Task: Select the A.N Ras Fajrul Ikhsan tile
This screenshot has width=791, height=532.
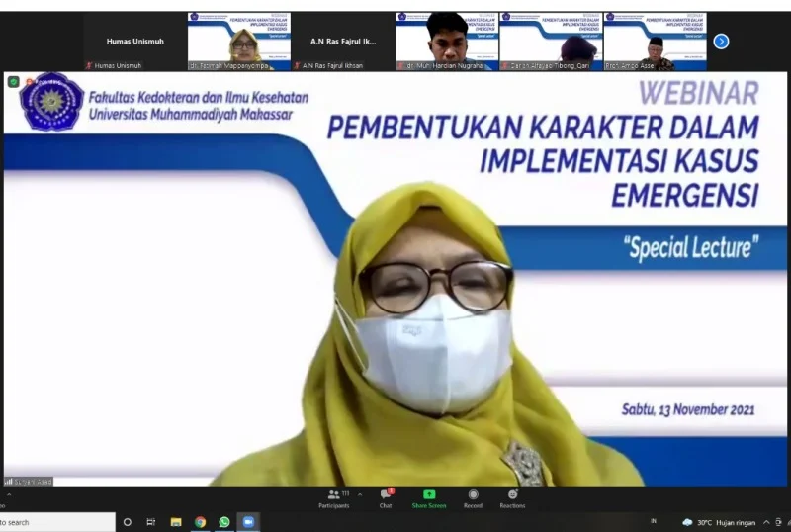Action: 343,42
